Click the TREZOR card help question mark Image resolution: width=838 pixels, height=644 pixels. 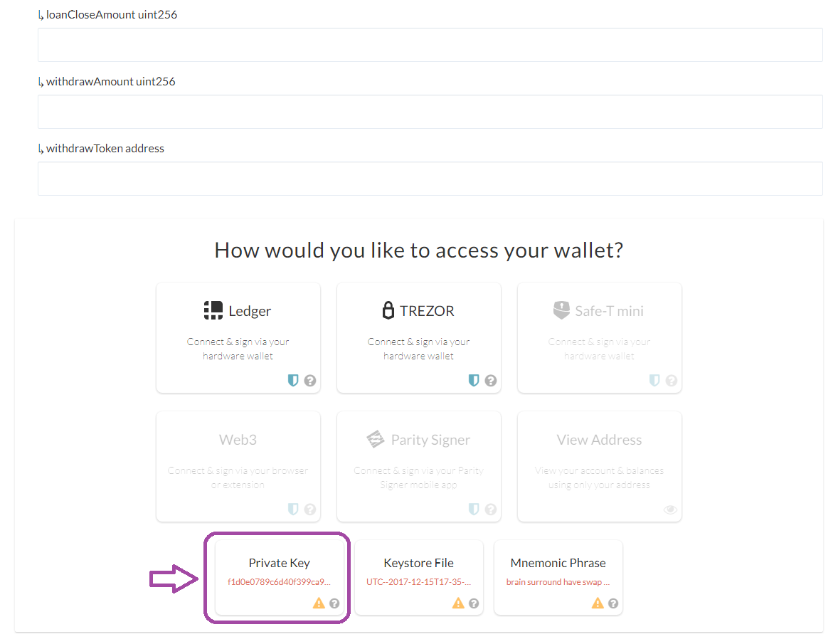[491, 381]
